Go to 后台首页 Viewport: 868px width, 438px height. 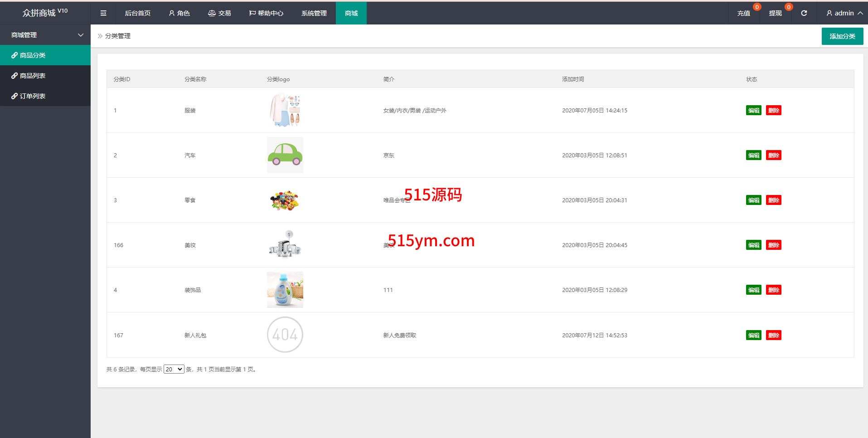[x=138, y=13]
